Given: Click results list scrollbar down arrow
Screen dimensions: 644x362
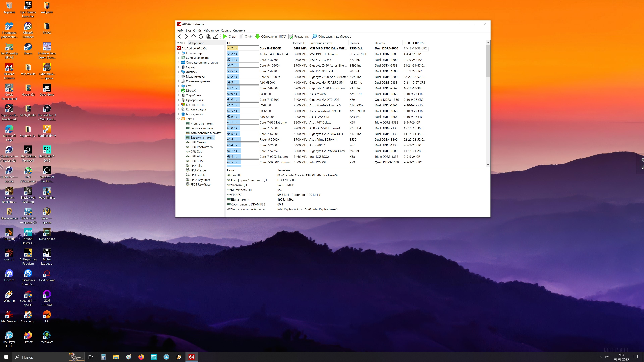Looking at the screenshot, I should (x=488, y=165).
